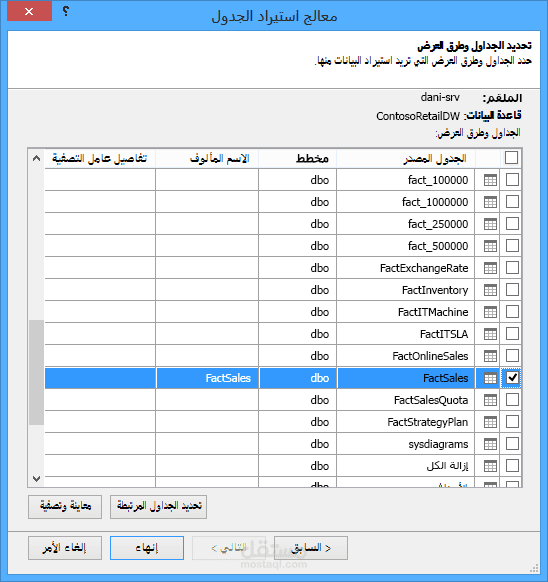
Task: Click the الجدول المصدر column header
Action: tap(405, 159)
